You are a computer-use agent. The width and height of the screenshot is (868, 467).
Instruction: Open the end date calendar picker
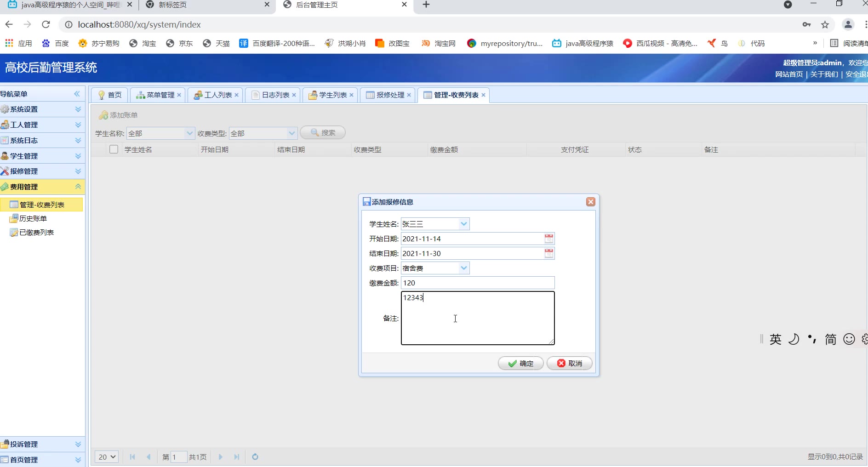tap(548, 253)
